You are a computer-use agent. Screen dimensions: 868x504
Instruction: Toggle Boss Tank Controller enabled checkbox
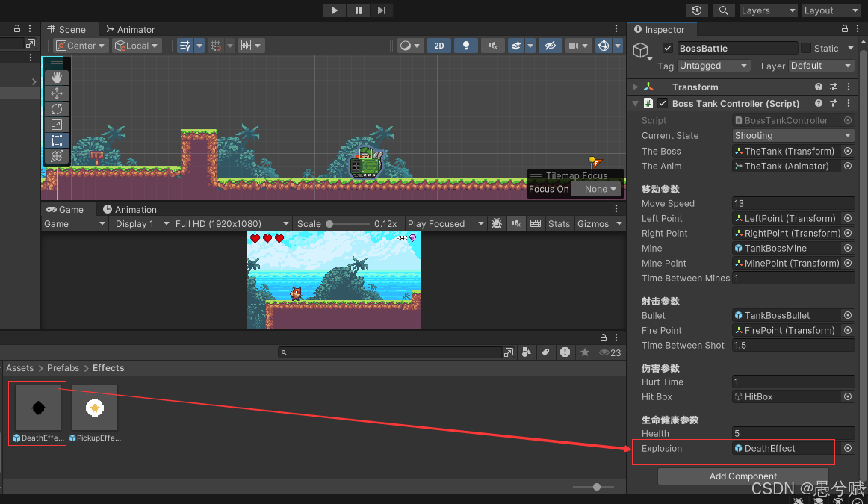pos(663,104)
